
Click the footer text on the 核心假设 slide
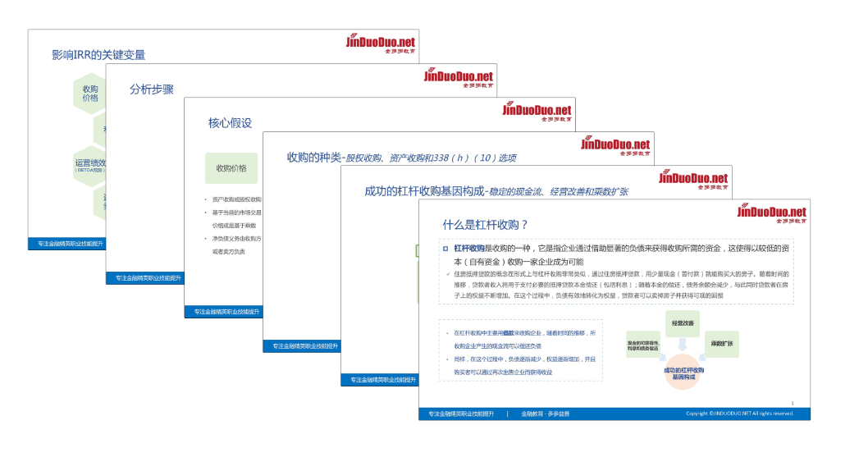pyautogui.click(x=226, y=312)
